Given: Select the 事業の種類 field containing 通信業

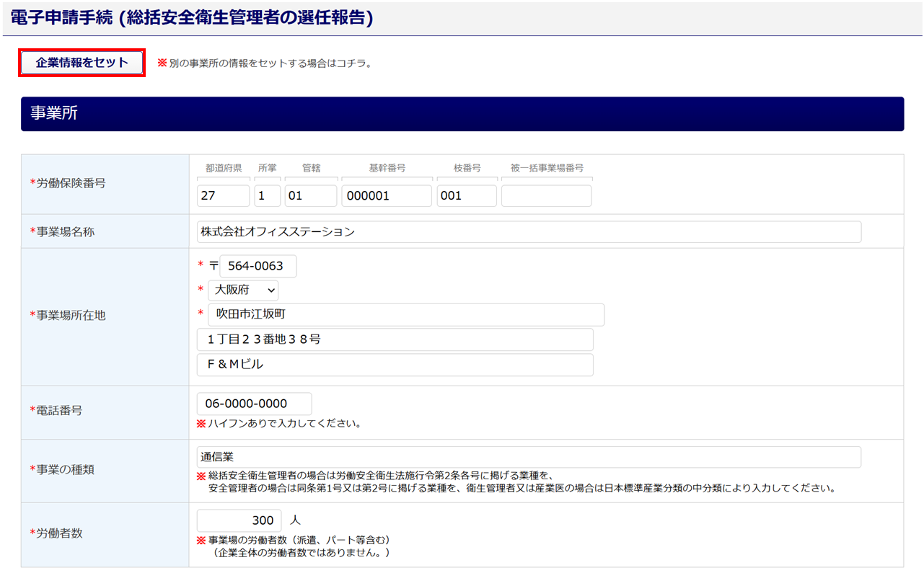Looking at the screenshot, I should point(529,457).
